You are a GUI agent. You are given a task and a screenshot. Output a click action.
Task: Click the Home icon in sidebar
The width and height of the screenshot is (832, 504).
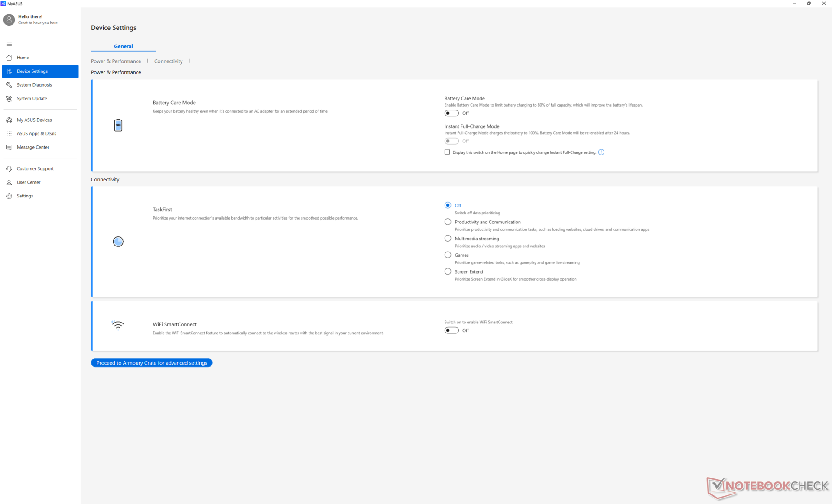[9, 58]
